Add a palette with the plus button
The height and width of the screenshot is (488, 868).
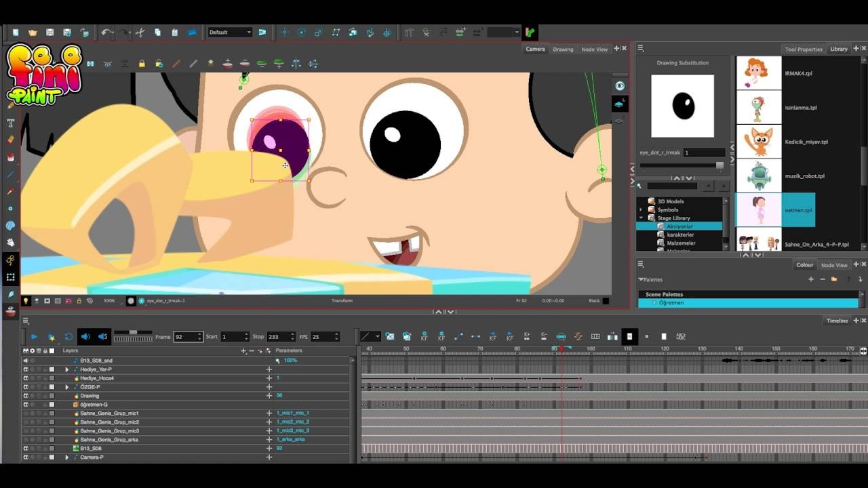pos(810,279)
